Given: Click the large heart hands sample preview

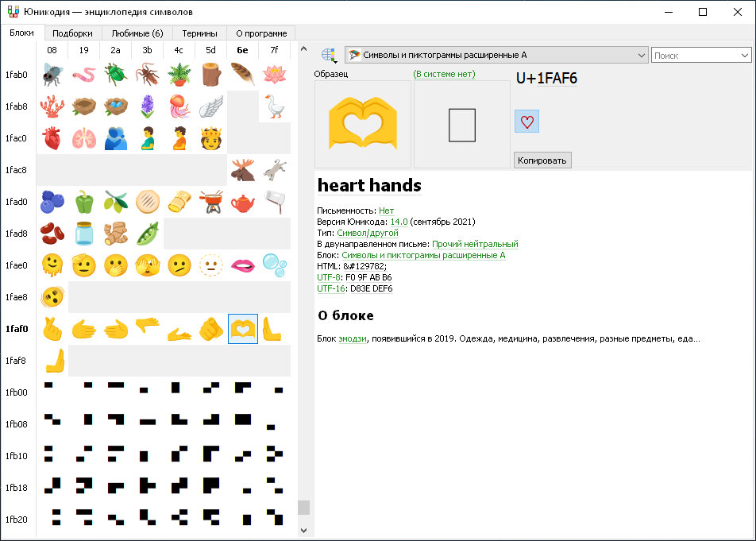Looking at the screenshot, I should pos(363,124).
